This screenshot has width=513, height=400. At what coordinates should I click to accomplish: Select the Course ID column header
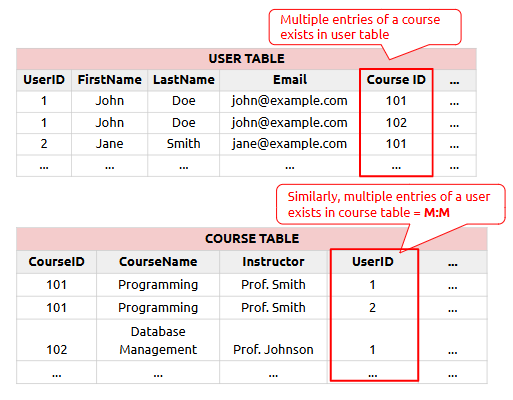click(396, 80)
